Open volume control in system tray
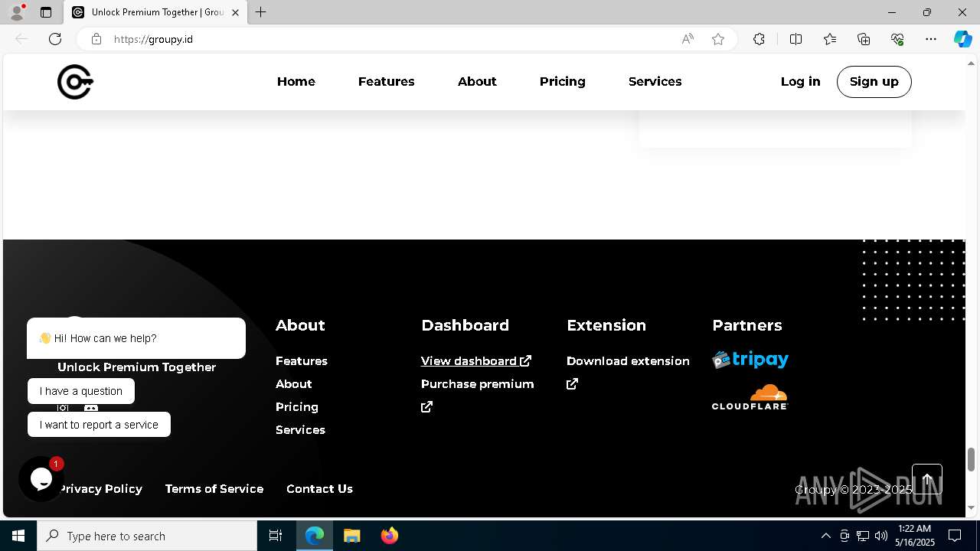 [881, 536]
